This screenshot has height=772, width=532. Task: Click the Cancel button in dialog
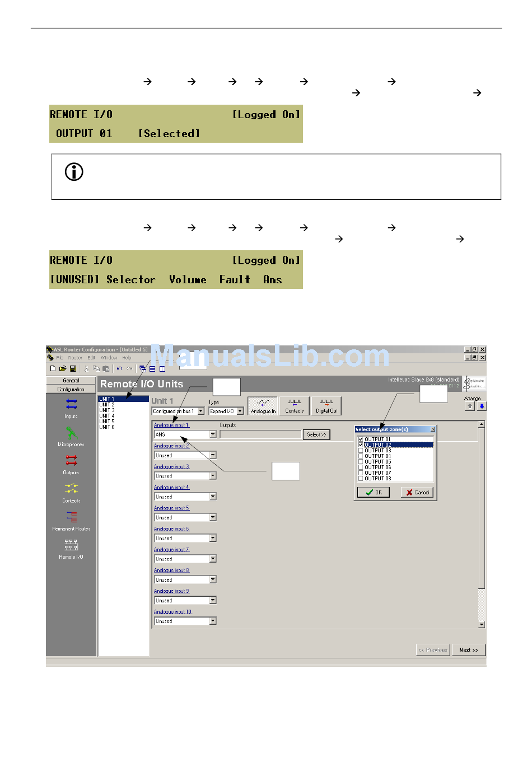pos(417,493)
